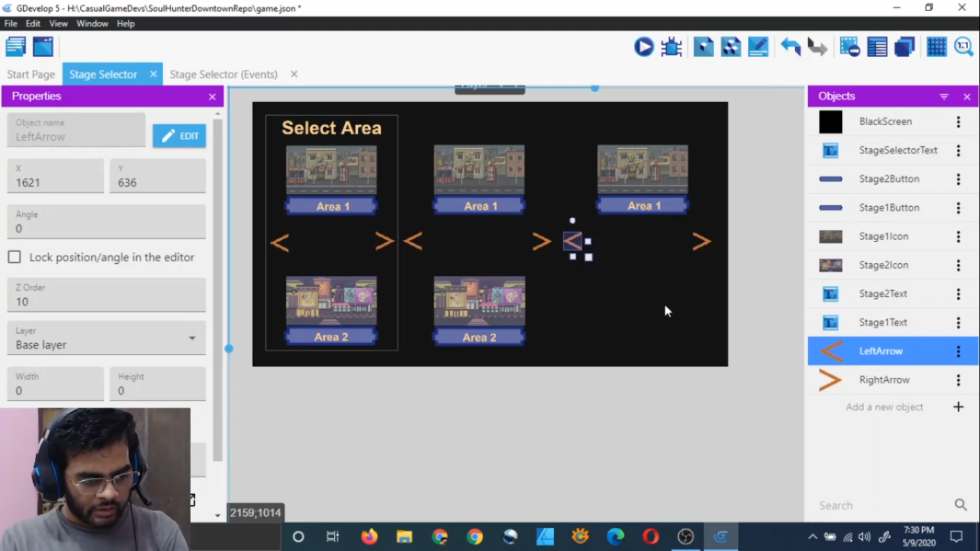Image resolution: width=980 pixels, height=551 pixels.
Task: Open the Help menu
Action: [126, 24]
